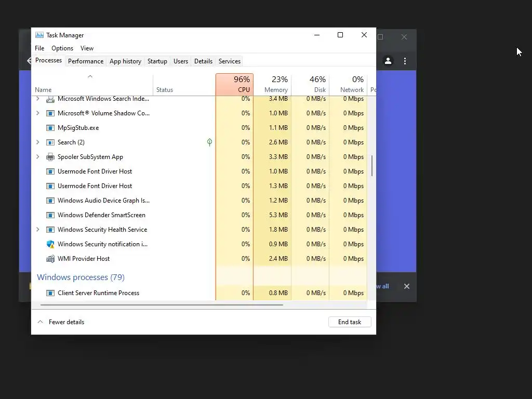Open the View menu

87,48
